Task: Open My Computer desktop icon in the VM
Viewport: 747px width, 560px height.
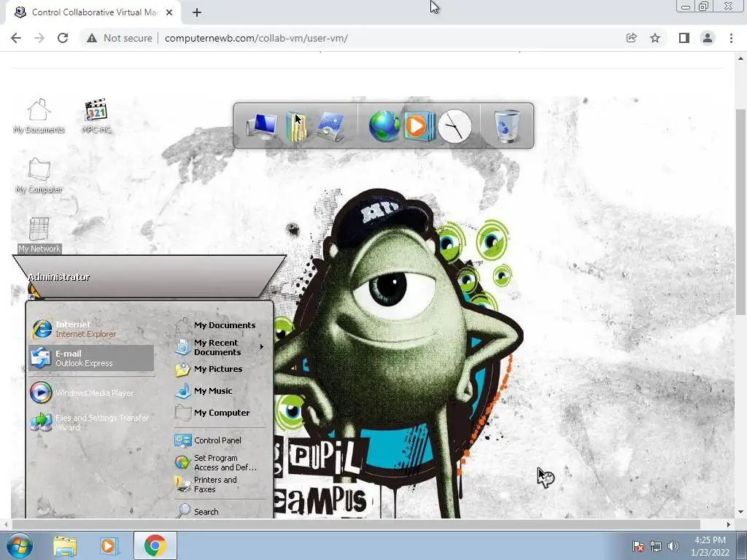Action: (x=39, y=175)
